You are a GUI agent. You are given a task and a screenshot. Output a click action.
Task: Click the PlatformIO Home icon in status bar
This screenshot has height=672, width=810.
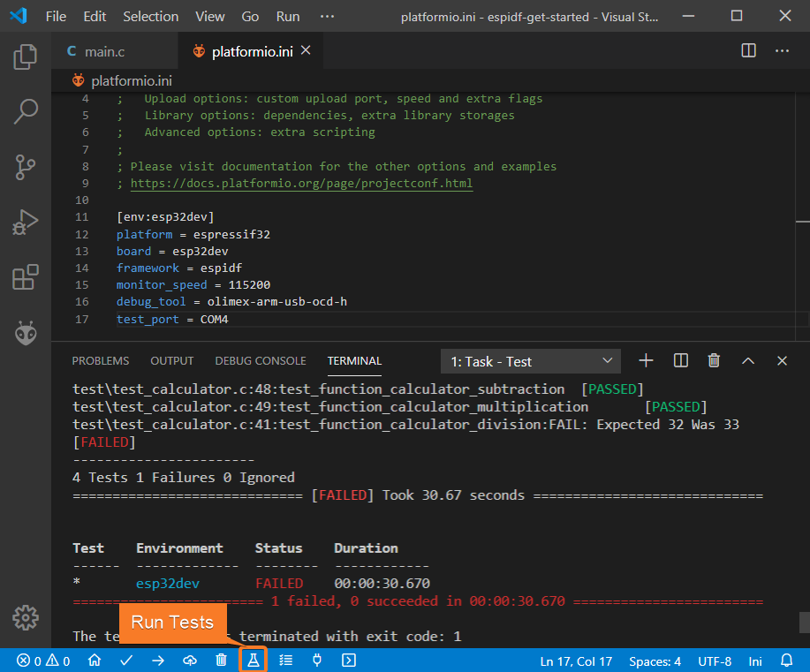pyautogui.click(x=95, y=661)
